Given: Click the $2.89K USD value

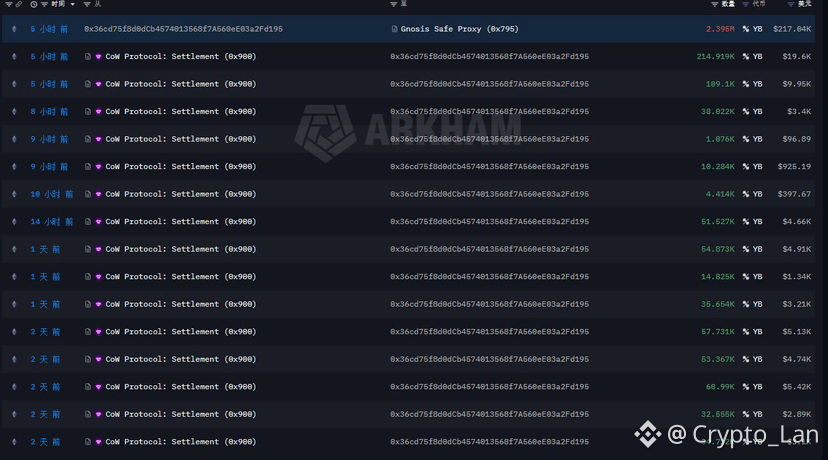Looking at the screenshot, I should pos(799,414).
